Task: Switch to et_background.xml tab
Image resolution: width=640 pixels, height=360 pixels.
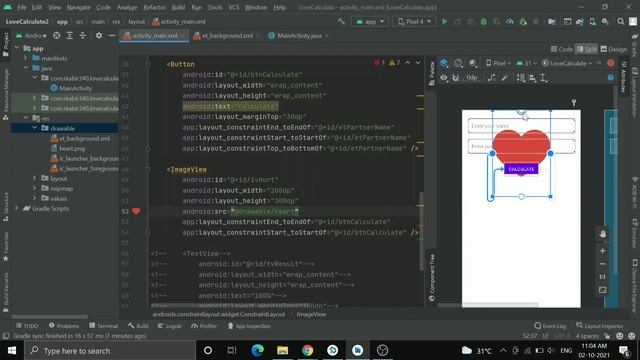Action: pos(227,36)
